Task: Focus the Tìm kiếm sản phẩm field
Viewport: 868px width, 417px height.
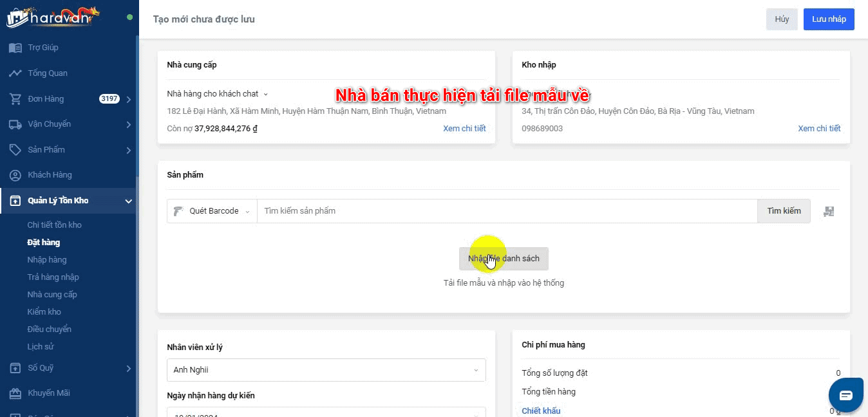Action: [507, 211]
